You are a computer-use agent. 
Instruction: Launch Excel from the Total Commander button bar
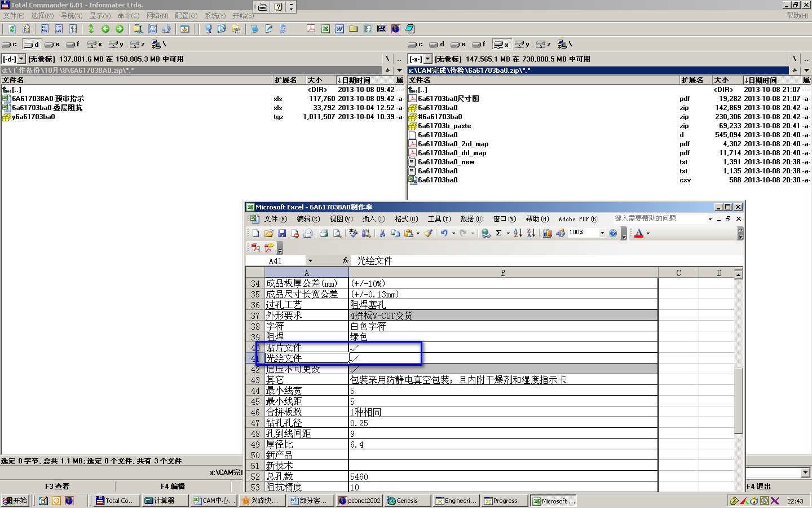coord(325,29)
